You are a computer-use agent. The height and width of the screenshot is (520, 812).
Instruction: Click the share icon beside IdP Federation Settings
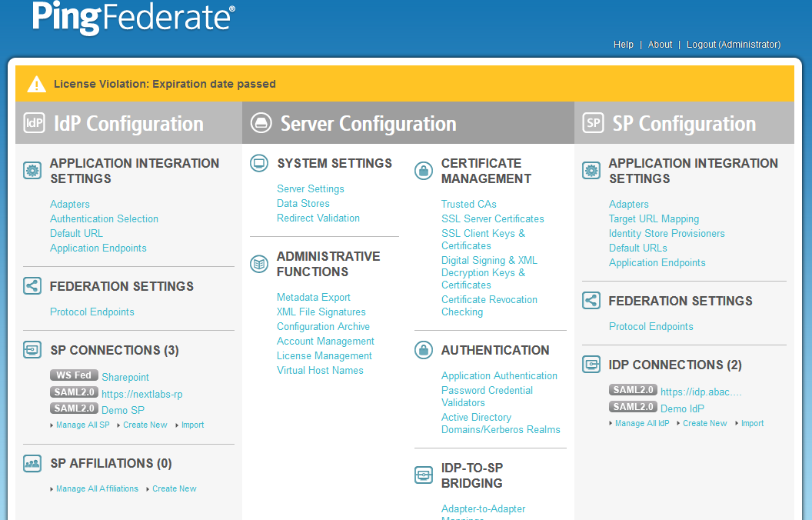pos(32,286)
